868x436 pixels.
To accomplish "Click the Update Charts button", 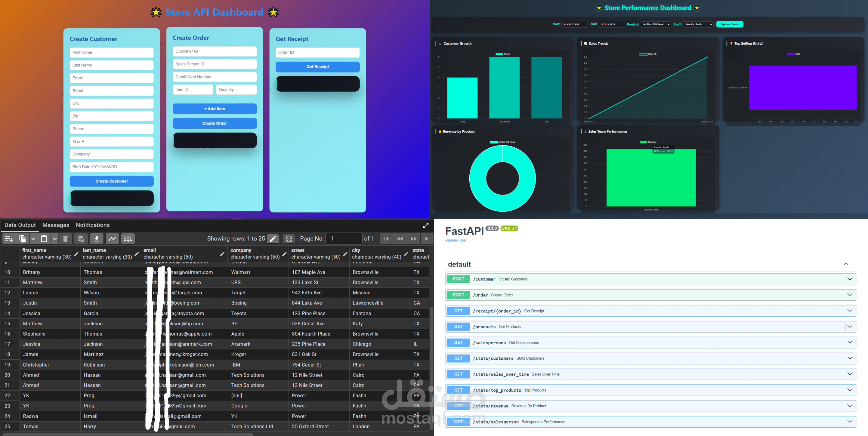I will [730, 24].
